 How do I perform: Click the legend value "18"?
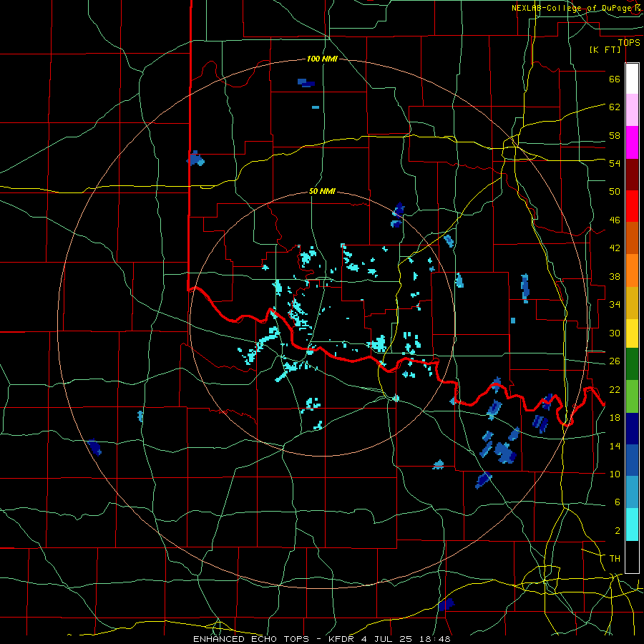615,417
